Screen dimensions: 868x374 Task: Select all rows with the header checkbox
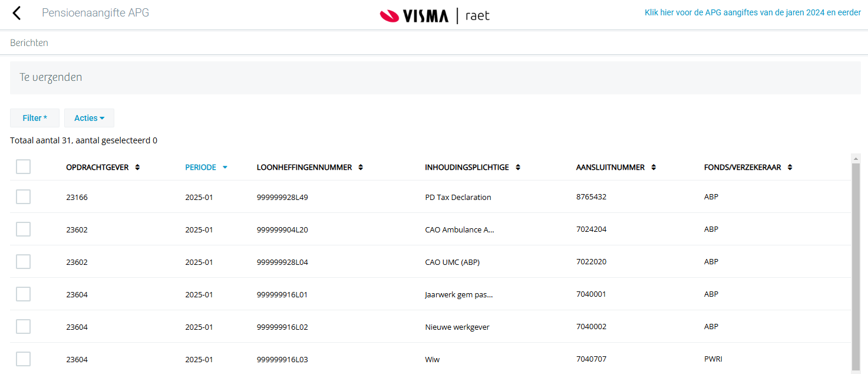23,166
